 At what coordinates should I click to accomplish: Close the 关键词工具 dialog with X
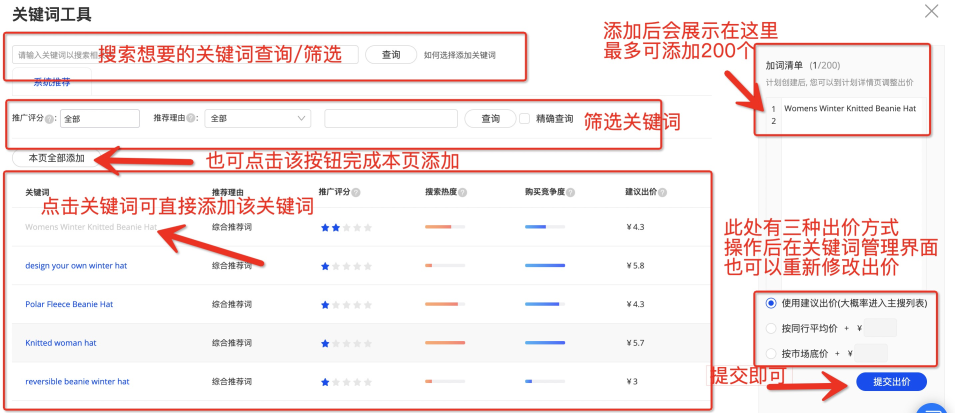click(x=931, y=12)
